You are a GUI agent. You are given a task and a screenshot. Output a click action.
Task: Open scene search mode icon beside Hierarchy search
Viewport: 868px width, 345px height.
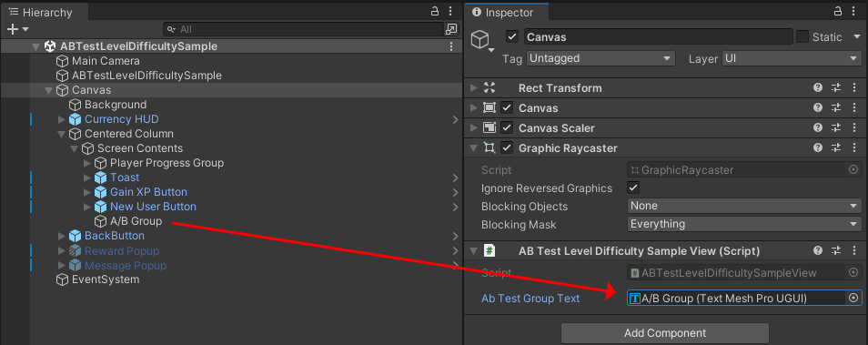[x=451, y=29]
